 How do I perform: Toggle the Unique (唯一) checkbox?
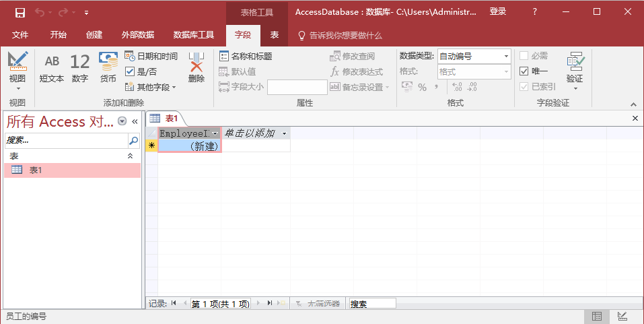point(524,71)
